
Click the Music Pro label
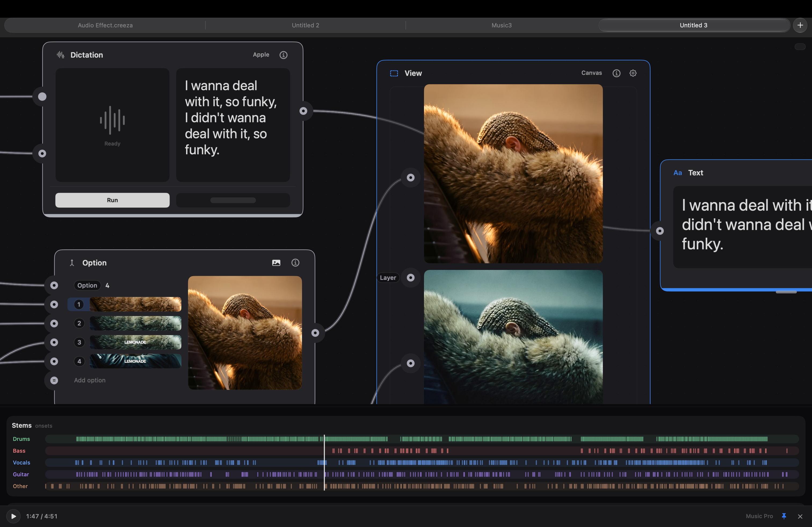[759, 516]
